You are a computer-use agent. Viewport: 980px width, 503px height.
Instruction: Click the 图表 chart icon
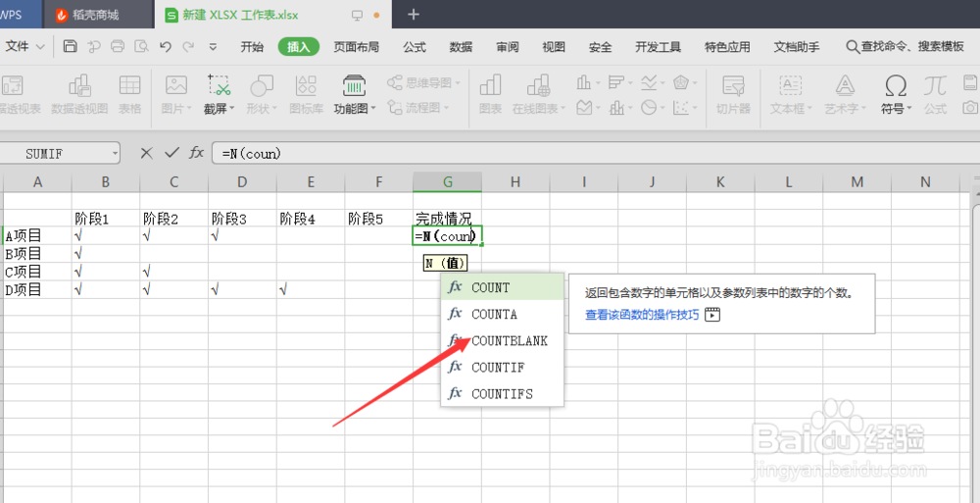coord(491,94)
